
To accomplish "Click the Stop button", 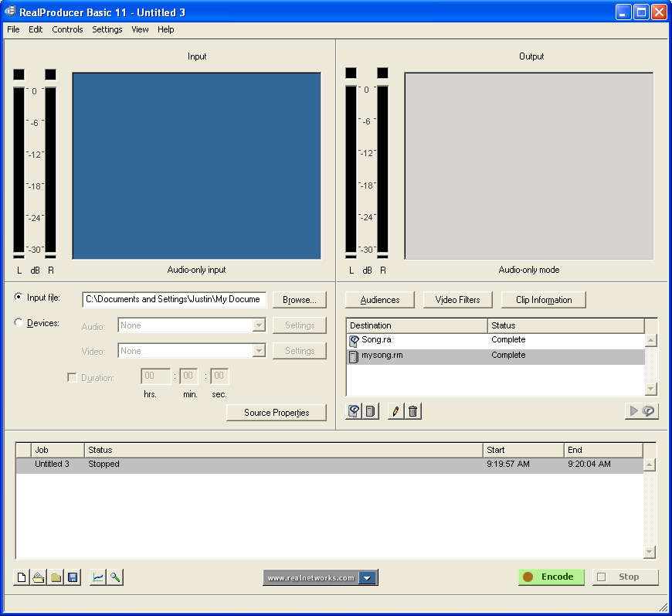I will click(626, 577).
